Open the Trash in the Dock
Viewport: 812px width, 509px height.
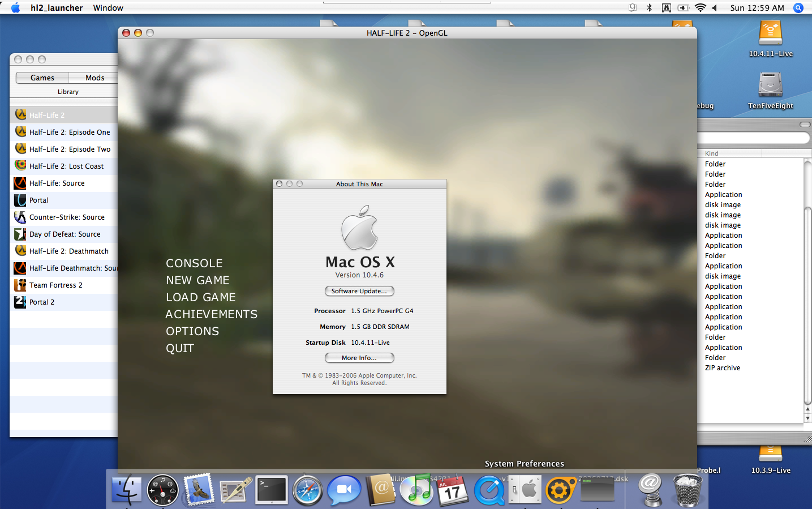[x=688, y=490]
